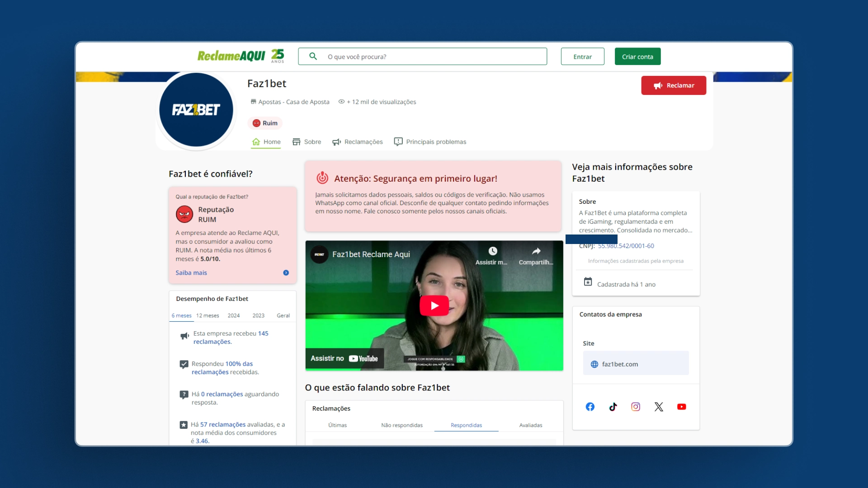Image resolution: width=868 pixels, height=488 pixels.
Task: Open the Instagram social icon
Action: (x=636, y=407)
